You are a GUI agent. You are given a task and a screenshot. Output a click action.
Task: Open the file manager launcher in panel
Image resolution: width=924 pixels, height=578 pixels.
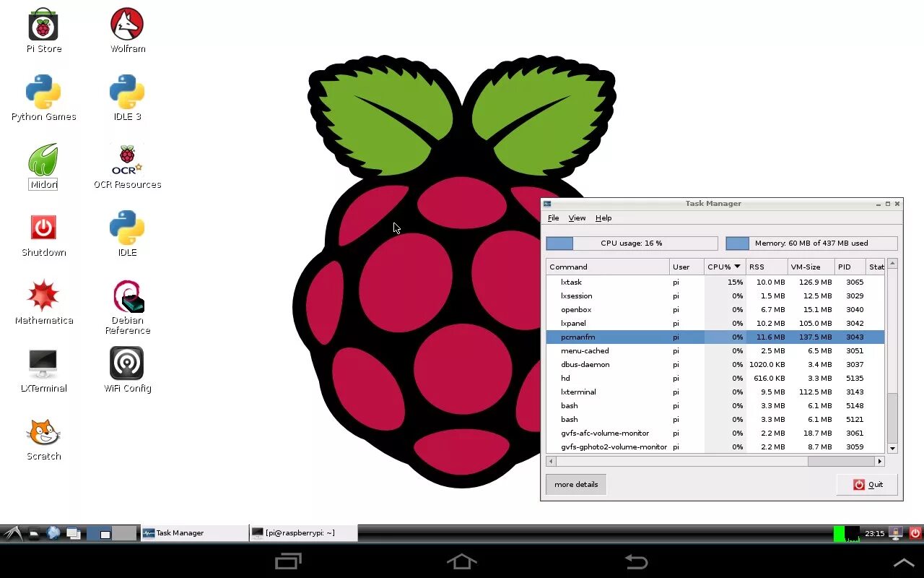(x=34, y=534)
